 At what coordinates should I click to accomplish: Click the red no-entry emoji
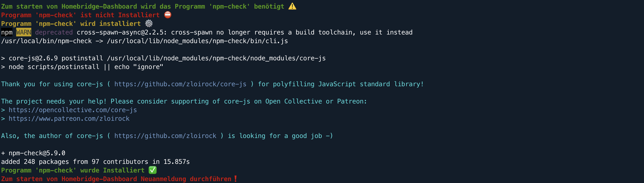pos(168,15)
